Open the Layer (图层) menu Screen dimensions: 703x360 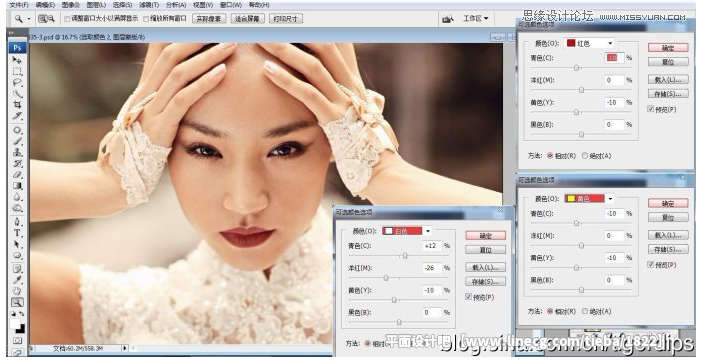(x=96, y=5)
